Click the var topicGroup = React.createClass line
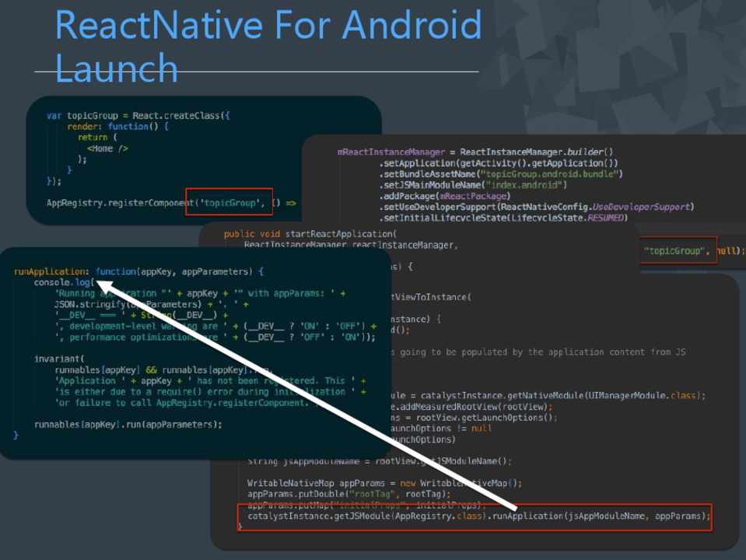This screenshot has height=560, width=746. [138, 115]
